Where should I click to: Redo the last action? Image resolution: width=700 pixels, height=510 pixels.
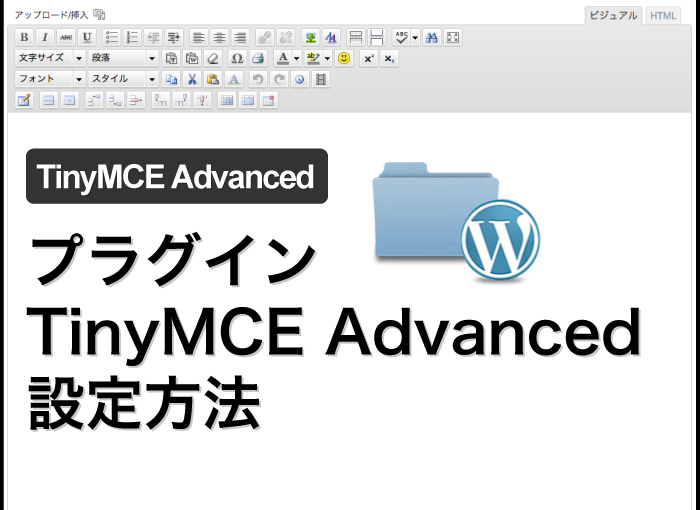[279, 79]
